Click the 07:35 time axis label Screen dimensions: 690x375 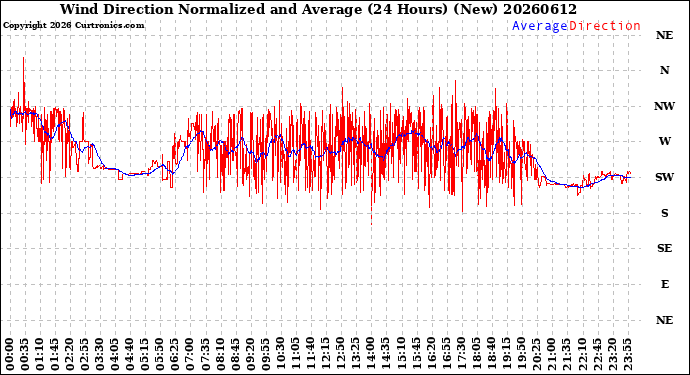pos(205,355)
